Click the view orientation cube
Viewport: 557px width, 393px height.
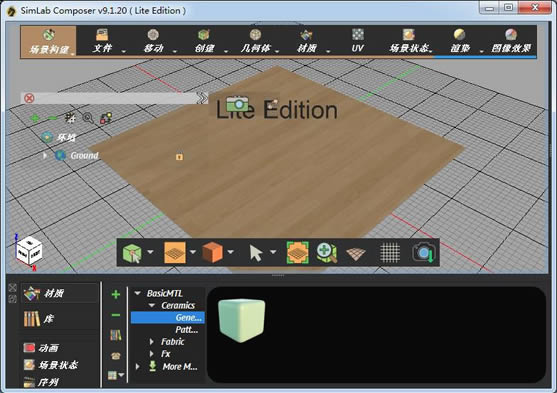click(x=29, y=252)
